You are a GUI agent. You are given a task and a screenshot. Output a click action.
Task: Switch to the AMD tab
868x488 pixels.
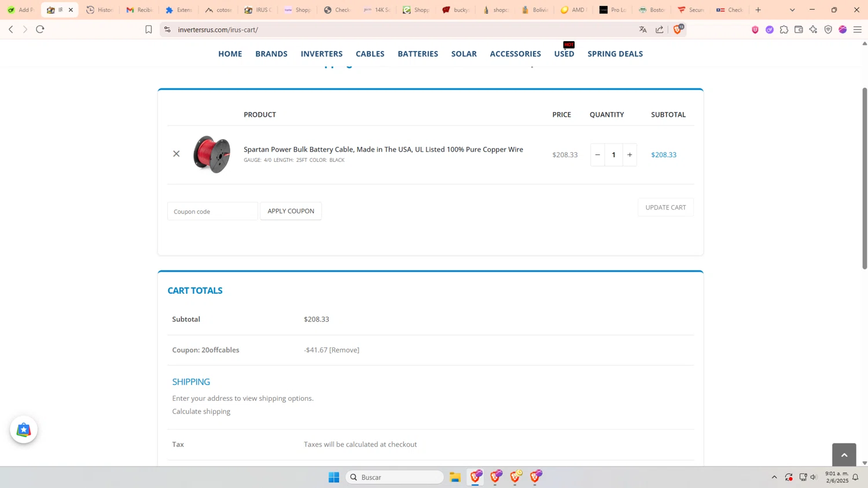(x=573, y=10)
